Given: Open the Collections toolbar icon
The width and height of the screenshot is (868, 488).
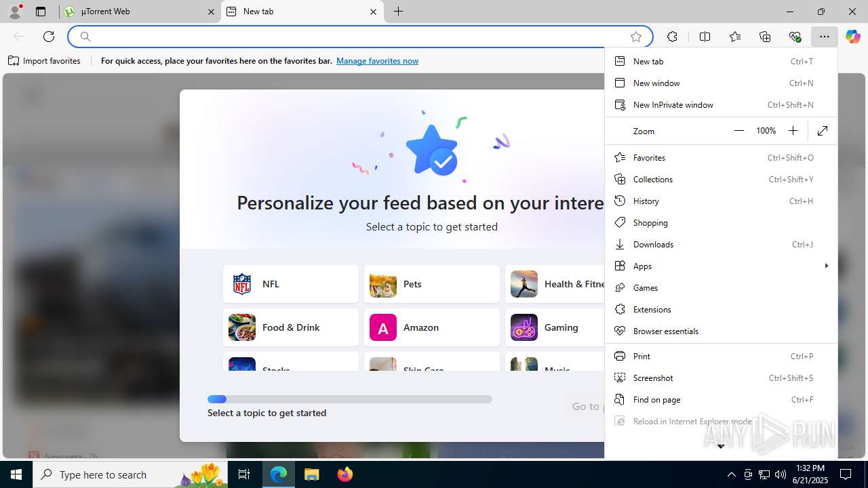Looking at the screenshot, I should (765, 37).
